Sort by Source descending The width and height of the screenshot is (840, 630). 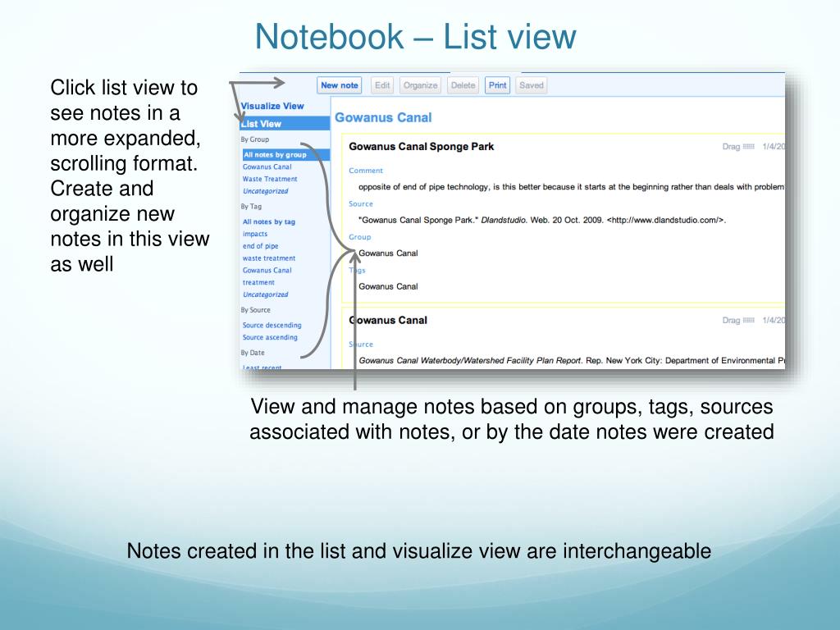(x=272, y=325)
